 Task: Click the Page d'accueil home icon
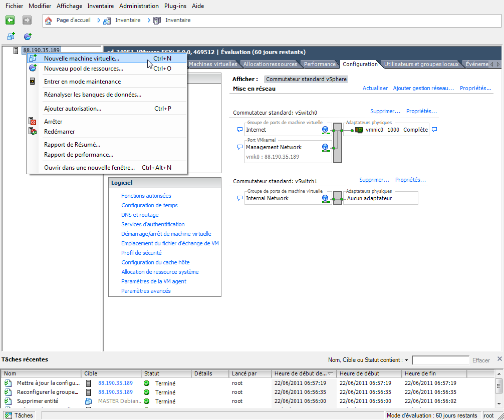[48, 21]
